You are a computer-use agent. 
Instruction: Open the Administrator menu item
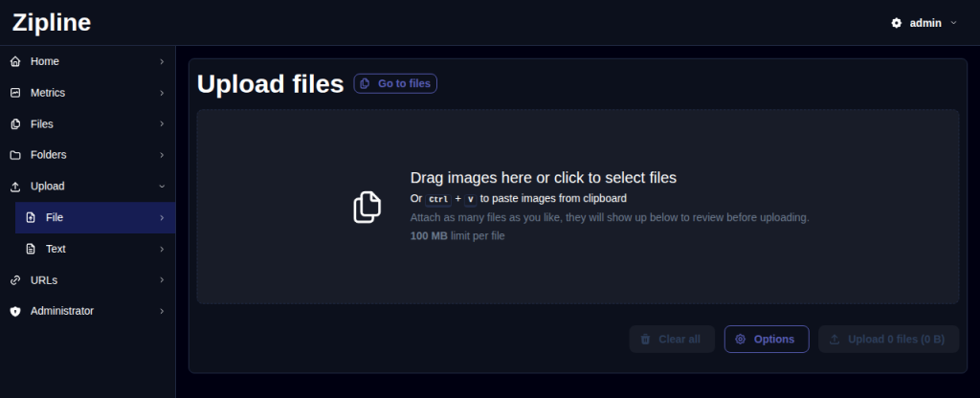(87, 311)
